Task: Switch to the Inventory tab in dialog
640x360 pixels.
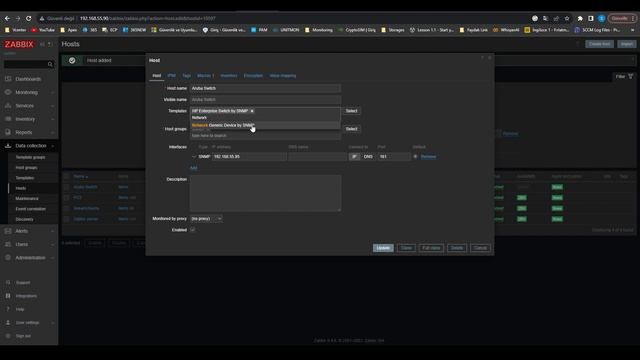Action: 229,76
